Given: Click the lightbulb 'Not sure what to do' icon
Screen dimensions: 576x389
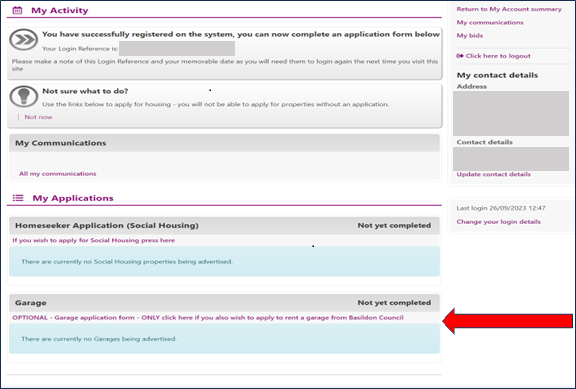Looking at the screenshot, I should 24,96.
